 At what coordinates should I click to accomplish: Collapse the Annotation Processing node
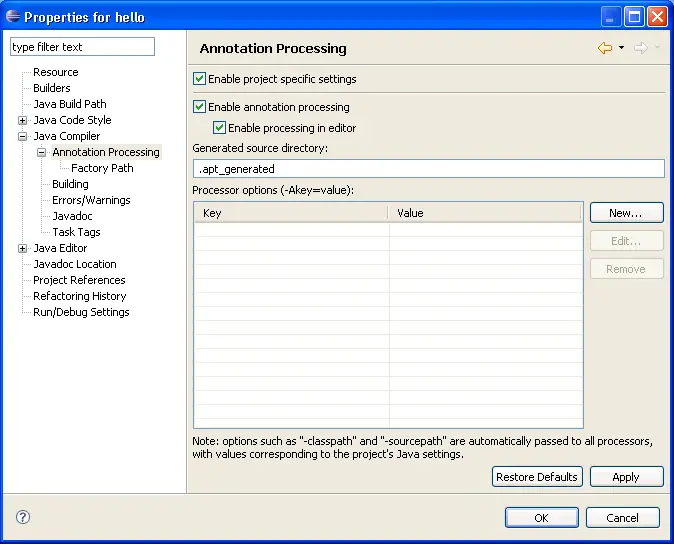coord(42,152)
